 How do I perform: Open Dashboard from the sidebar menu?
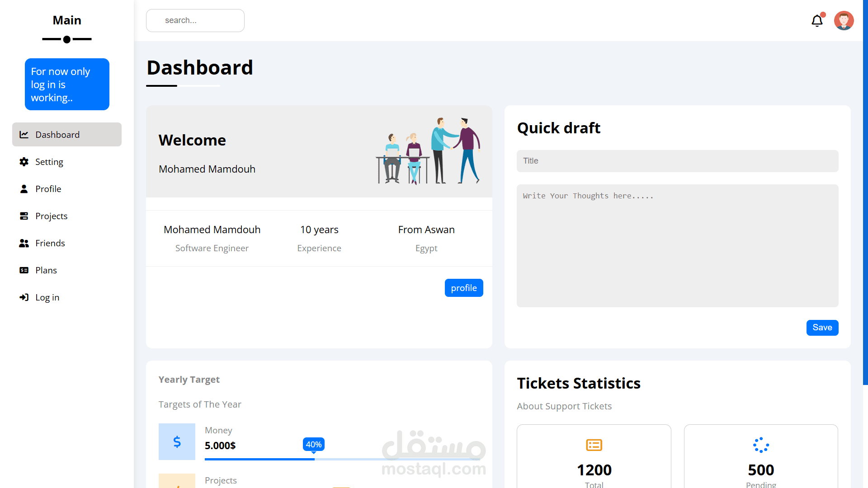click(x=67, y=135)
